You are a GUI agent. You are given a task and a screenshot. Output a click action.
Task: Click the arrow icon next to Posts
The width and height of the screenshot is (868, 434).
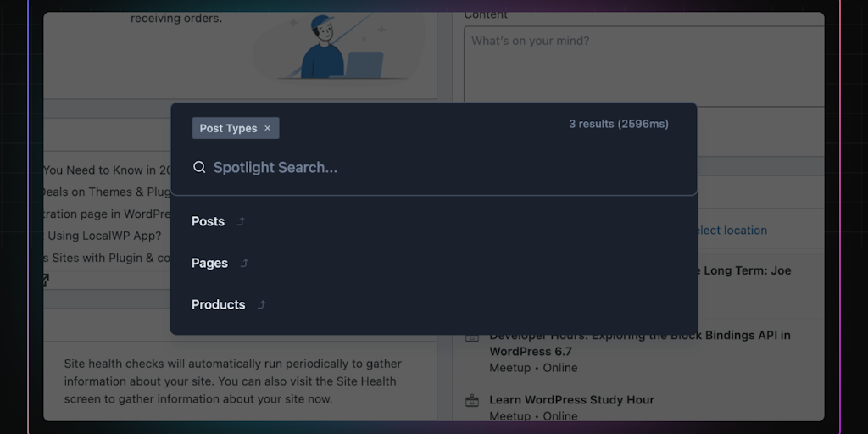pos(241,222)
